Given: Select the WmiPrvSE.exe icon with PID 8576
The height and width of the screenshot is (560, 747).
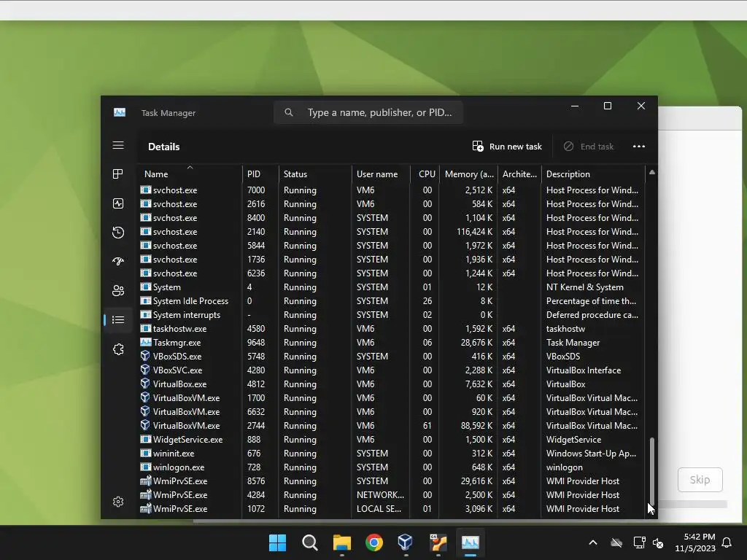Looking at the screenshot, I should (145, 481).
